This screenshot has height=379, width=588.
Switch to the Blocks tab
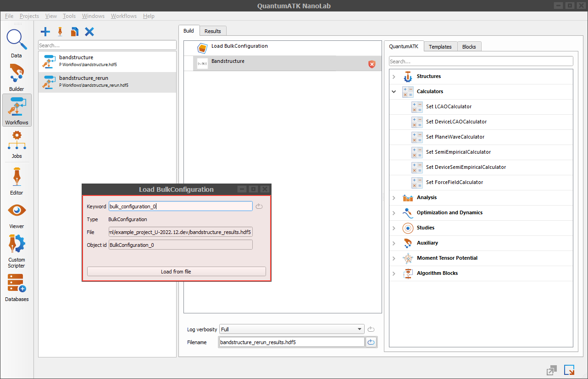point(469,46)
